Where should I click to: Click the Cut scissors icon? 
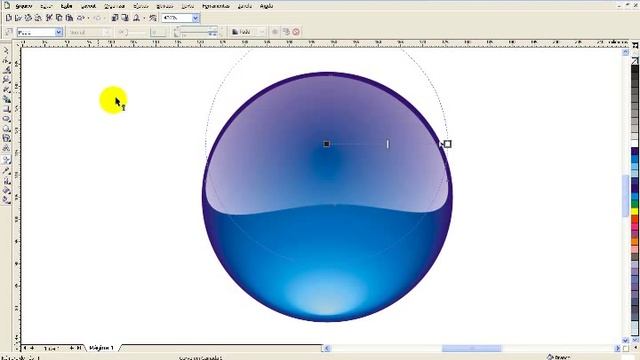click(49, 18)
